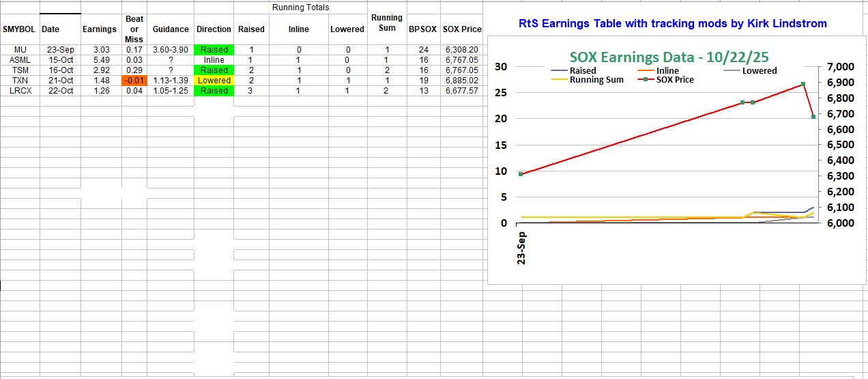Select the BPSOX column header
This screenshot has height=379, width=868.
point(422,29)
